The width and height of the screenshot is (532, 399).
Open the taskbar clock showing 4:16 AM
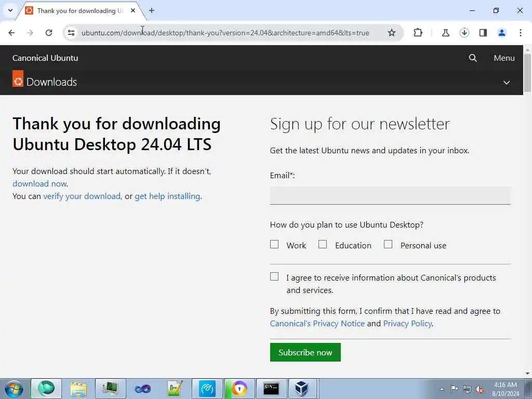coord(506,389)
